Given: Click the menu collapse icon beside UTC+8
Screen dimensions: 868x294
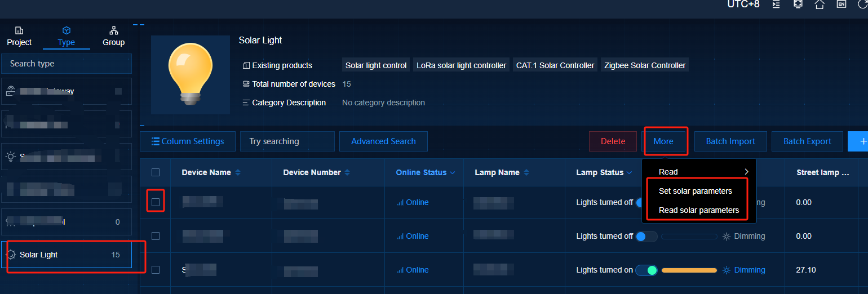Looking at the screenshot, I should tap(776, 4).
